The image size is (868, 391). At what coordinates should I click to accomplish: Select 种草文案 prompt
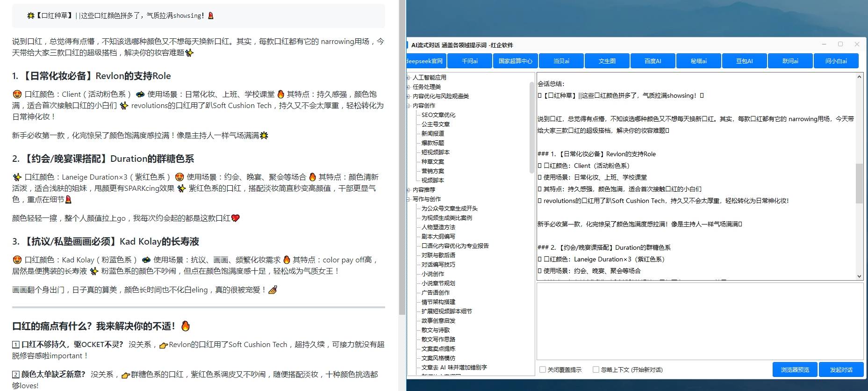[433, 162]
